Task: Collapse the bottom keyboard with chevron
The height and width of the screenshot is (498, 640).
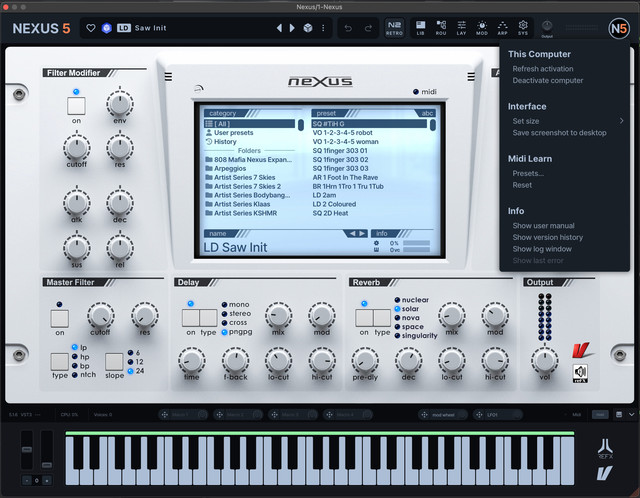Action: click(632, 414)
